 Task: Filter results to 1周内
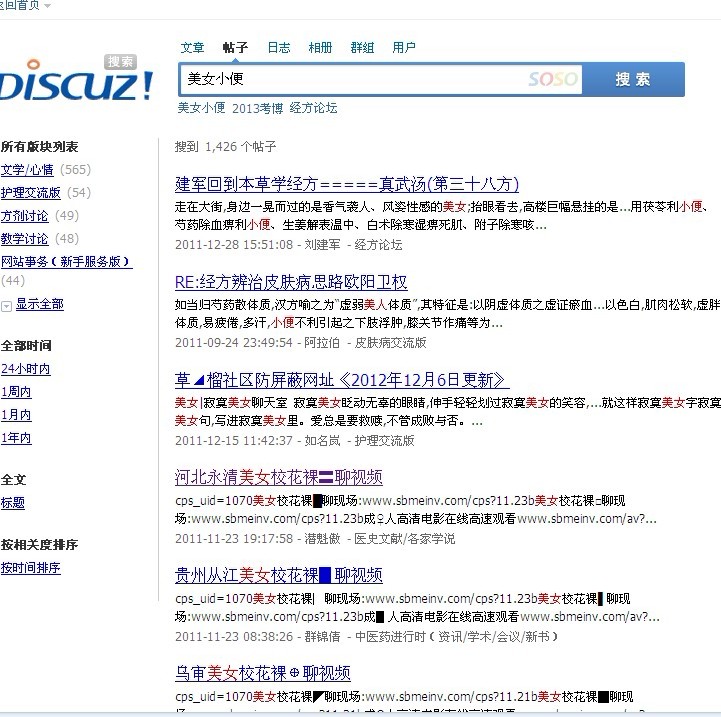tap(16, 392)
